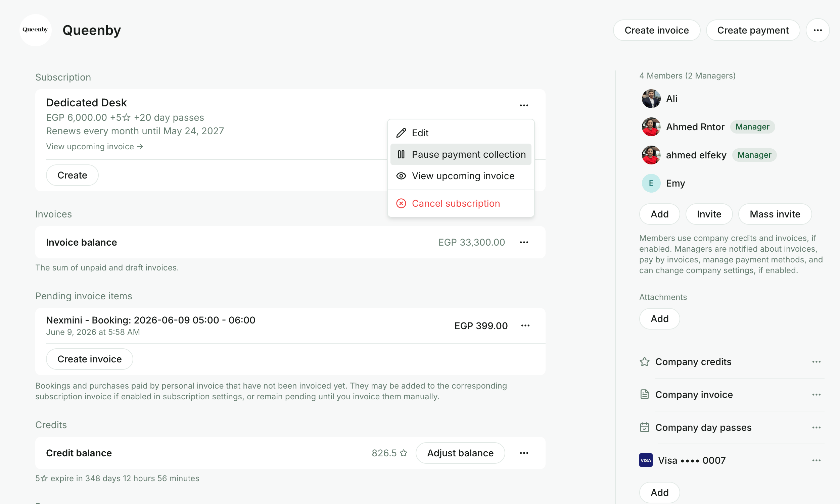Expand the Company day passes options
The width and height of the screenshot is (840, 504).
tap(816, 427)
